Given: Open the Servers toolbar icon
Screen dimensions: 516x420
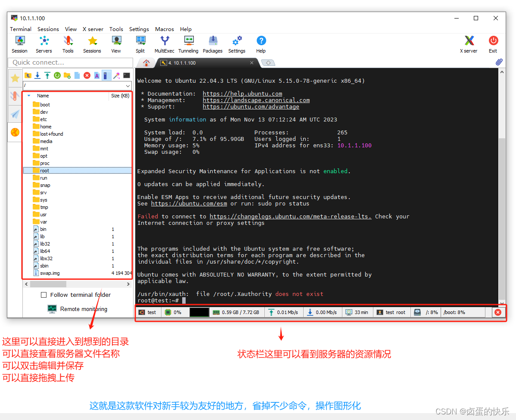Looking at the screenshot, I should [x=44, y=44].
